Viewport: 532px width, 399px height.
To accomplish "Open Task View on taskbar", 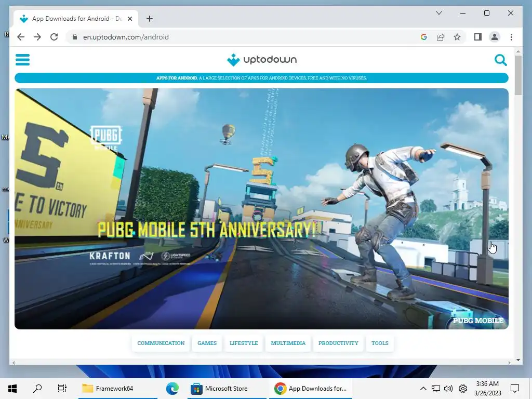I will [62, 389].
